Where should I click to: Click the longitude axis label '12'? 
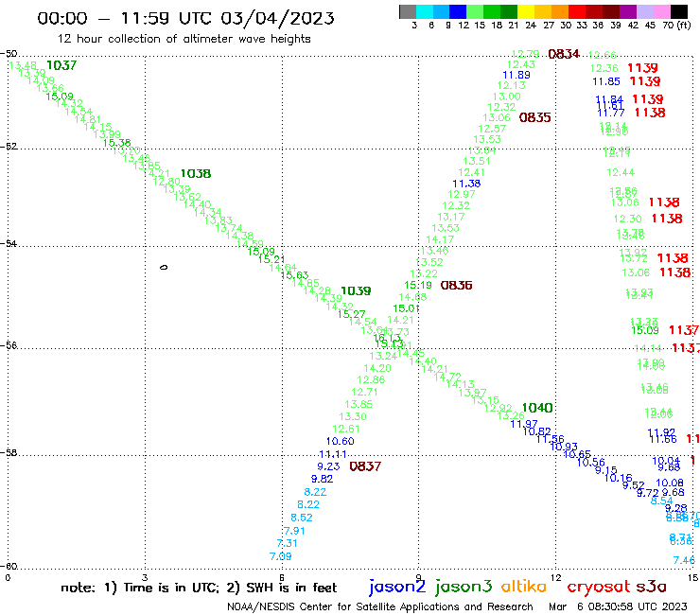click(556, 577)
